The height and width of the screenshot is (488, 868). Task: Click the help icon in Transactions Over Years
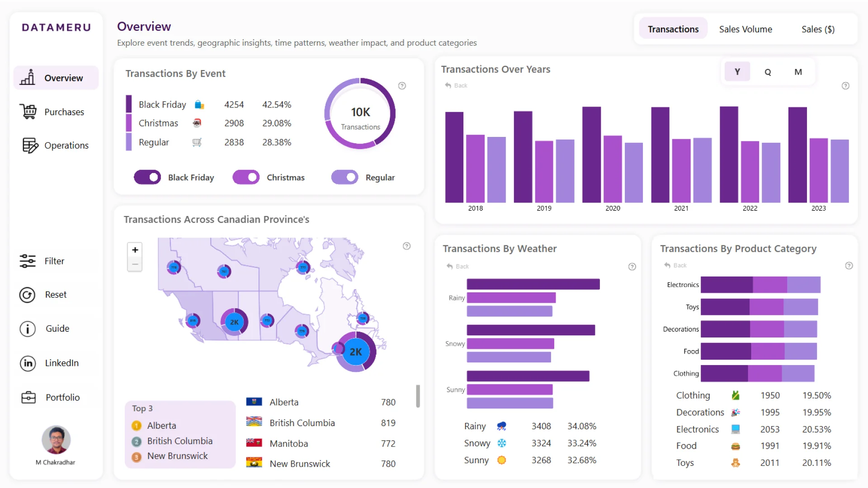[x=845, y=86]
